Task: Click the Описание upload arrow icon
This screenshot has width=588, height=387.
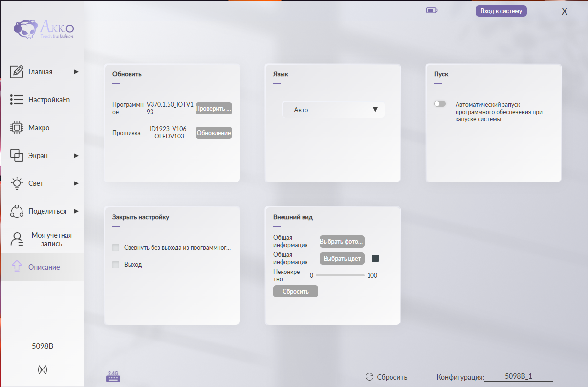Action: click(x=17, y=267)
